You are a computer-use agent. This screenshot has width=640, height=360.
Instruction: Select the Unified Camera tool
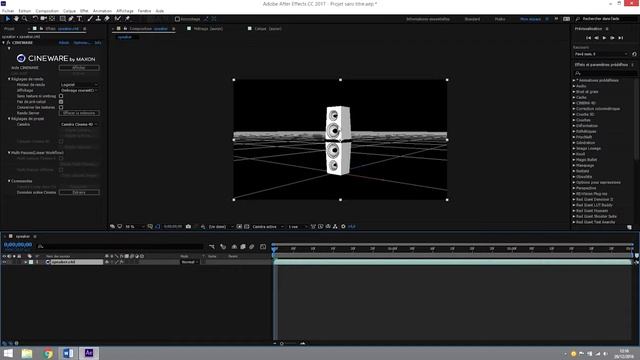click(x=43, y=19)
